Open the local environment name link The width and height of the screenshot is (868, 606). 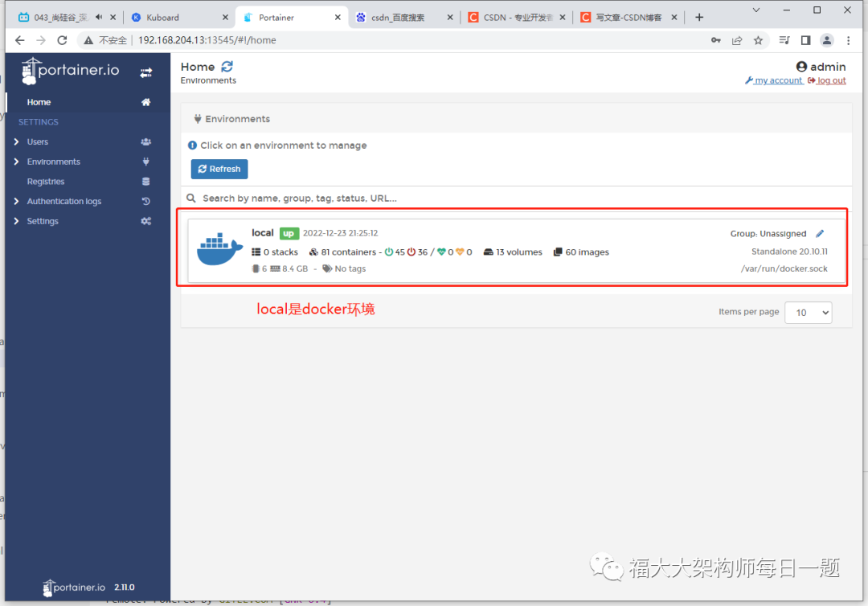pos(262,233)
